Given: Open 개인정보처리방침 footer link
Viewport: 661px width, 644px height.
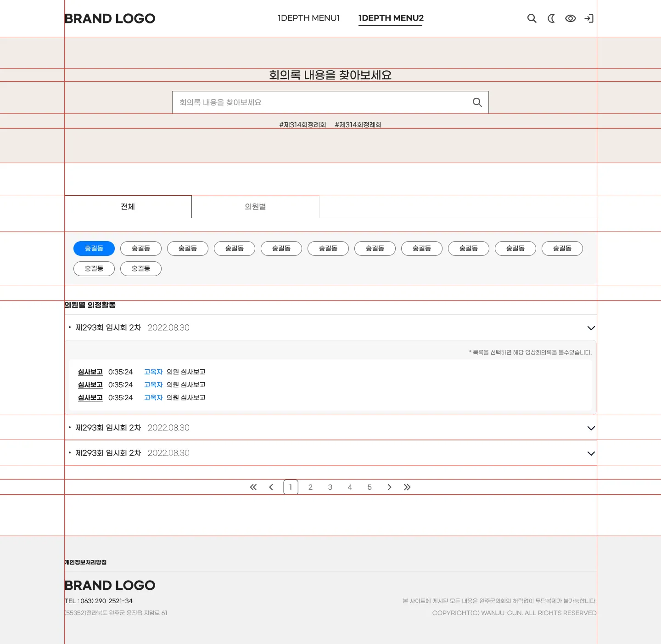Looking at the screenshot, I should (x=85, y=562).
